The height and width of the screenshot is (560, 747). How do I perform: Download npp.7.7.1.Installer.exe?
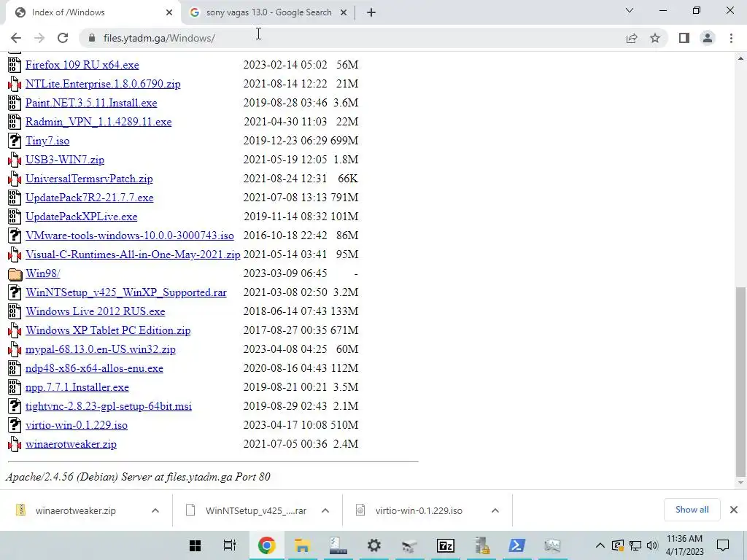pyautogui.click(x=77, y=388)
